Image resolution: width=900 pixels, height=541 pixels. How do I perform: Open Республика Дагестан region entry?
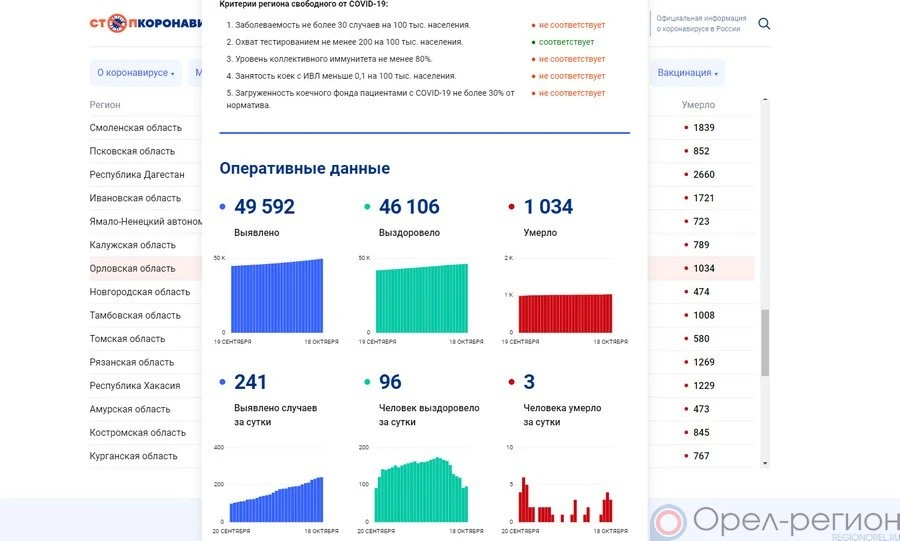coord(137,175)
